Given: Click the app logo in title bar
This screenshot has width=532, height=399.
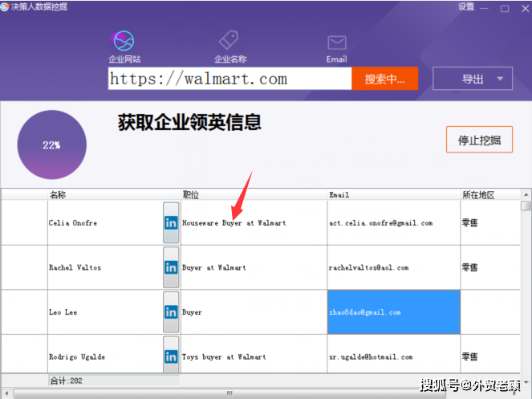Looking at the screenshot, I should tap(5, 6).
